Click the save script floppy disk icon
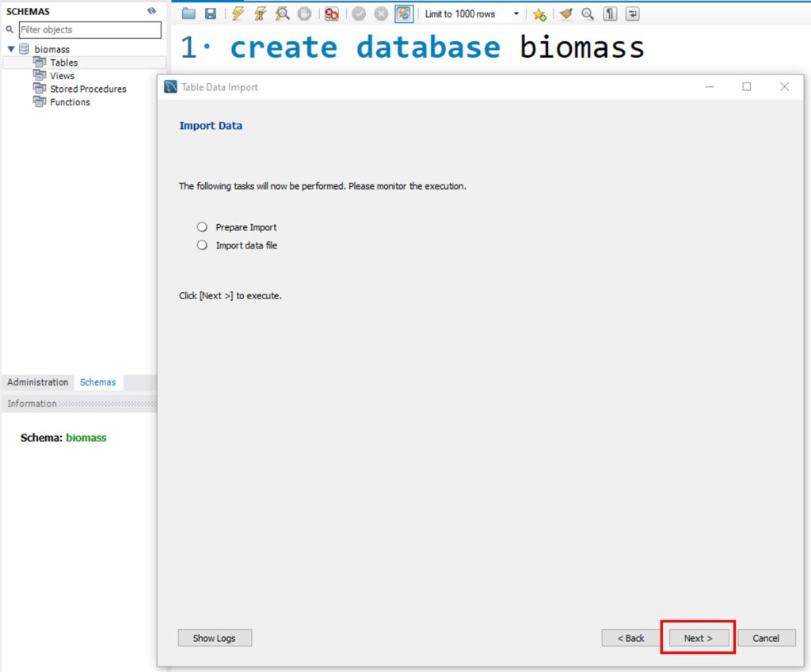 (x=210, y=13)
